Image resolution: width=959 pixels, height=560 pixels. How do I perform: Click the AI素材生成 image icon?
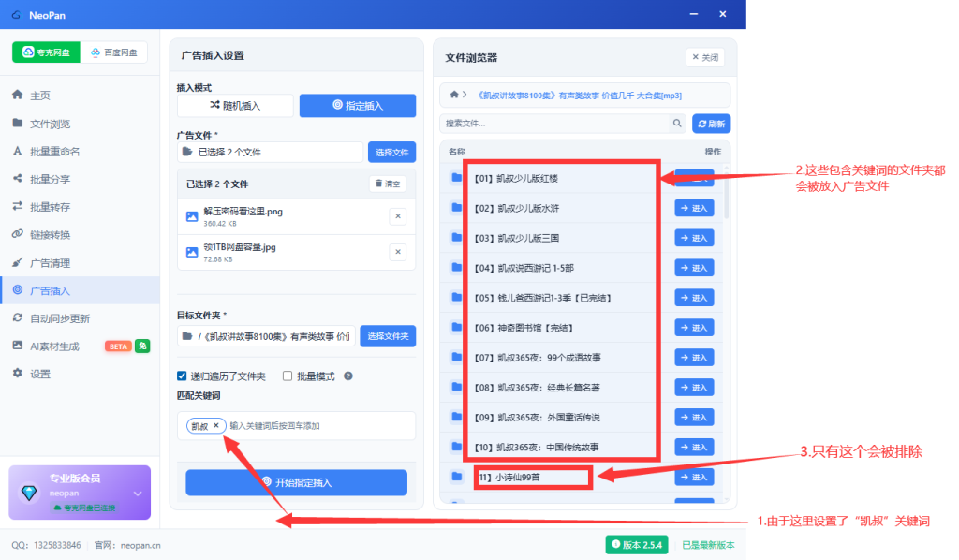pyautogui.click(x=17, y=346)
